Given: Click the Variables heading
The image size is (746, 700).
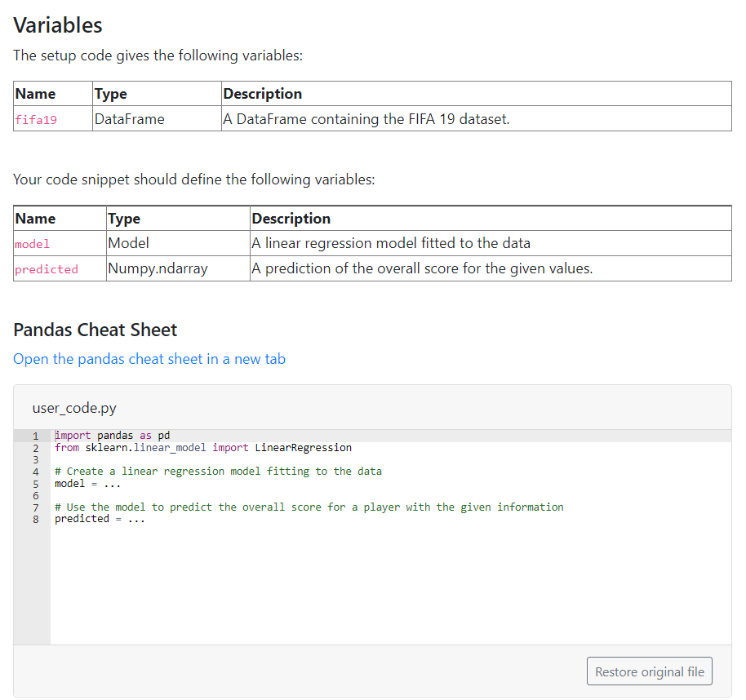Looking at the screenshot, I should pos(58,25).
